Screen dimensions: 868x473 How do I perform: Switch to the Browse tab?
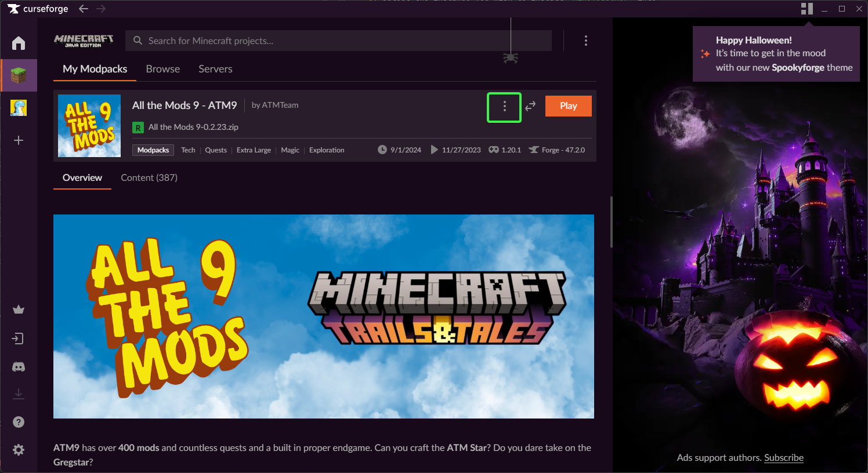click(x=163, y=69)
